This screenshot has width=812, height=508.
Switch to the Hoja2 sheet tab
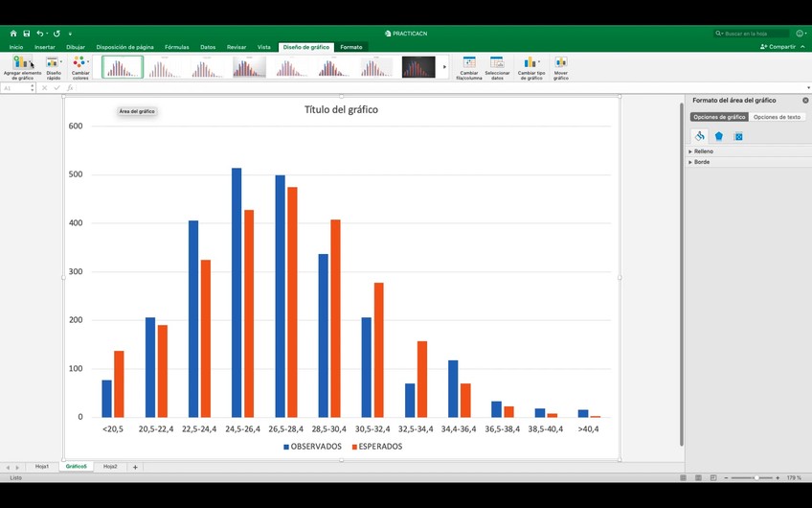(x=110, y=467)
